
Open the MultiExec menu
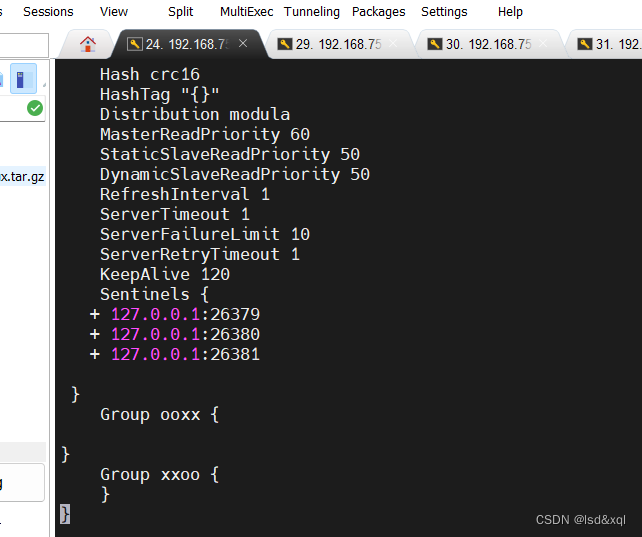tap(246, 12)
